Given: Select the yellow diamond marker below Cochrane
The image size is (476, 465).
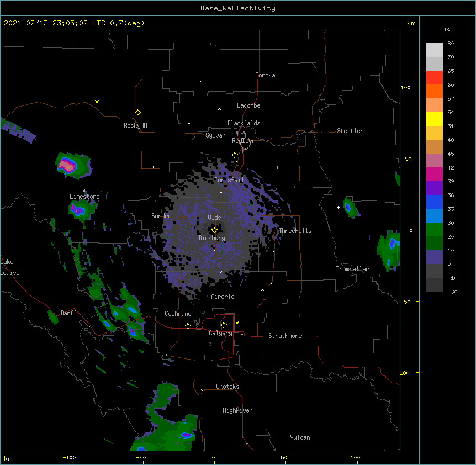Looking at the screenshot, I should click(x=188, y=326).
